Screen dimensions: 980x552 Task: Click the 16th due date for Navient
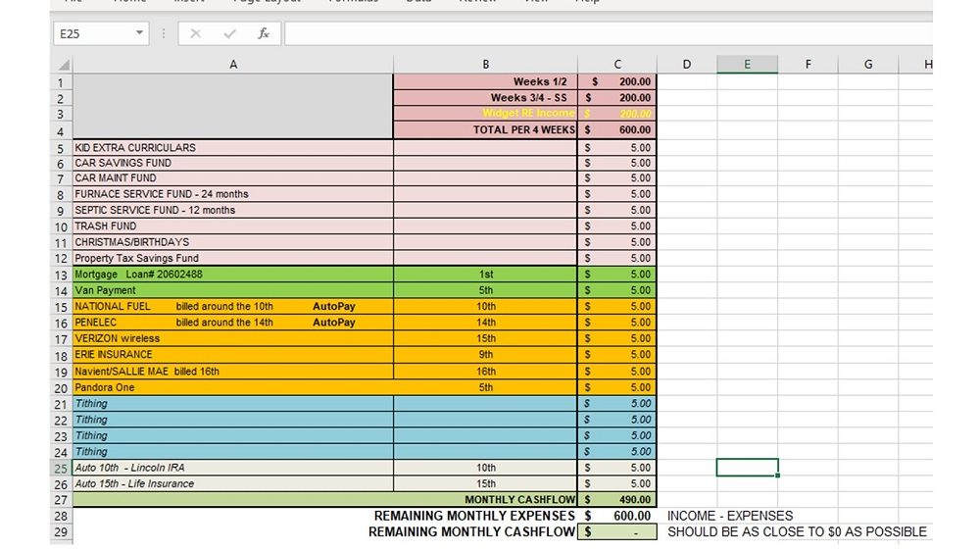tap(486, 372)
